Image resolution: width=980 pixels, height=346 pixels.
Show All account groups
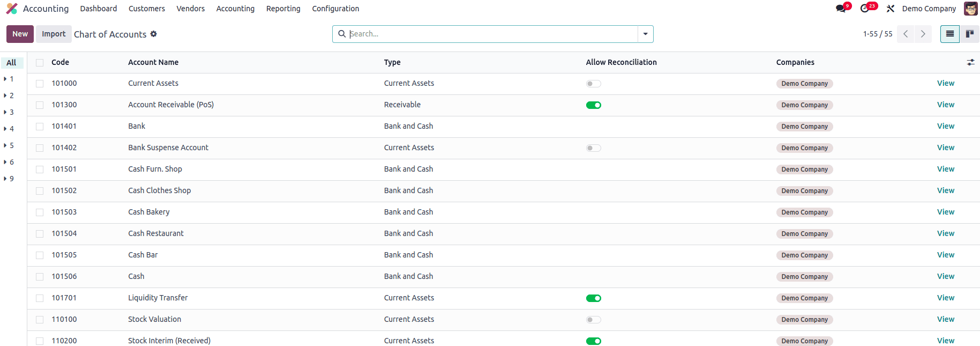(x=12, y=63)
